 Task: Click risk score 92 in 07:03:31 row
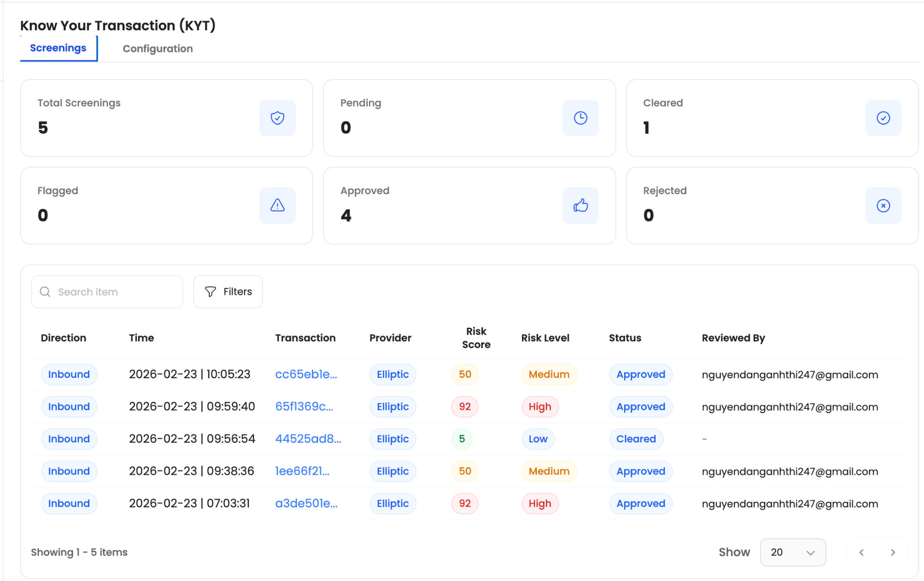465,503
